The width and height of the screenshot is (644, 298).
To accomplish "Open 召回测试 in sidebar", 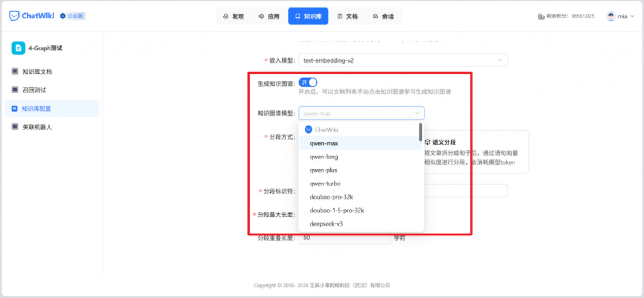I will coord(52,90).
